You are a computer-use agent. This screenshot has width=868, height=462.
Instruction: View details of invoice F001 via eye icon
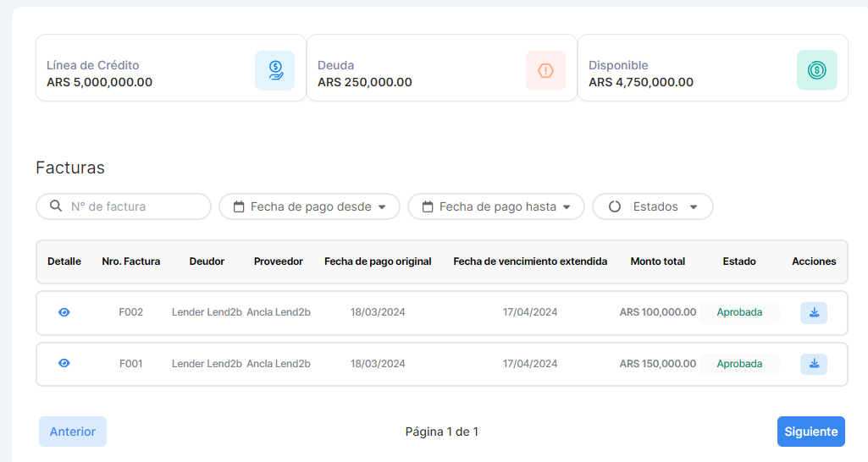[x=64, y=364]
